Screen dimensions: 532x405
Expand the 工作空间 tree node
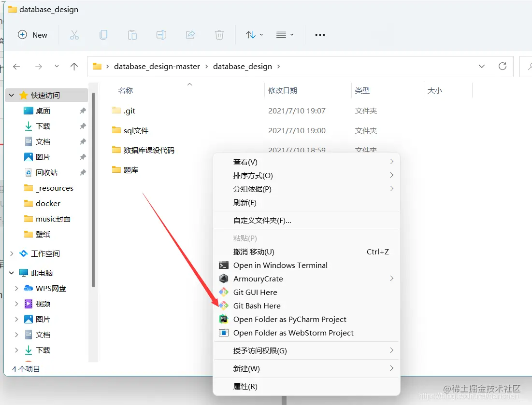[12, 253]
